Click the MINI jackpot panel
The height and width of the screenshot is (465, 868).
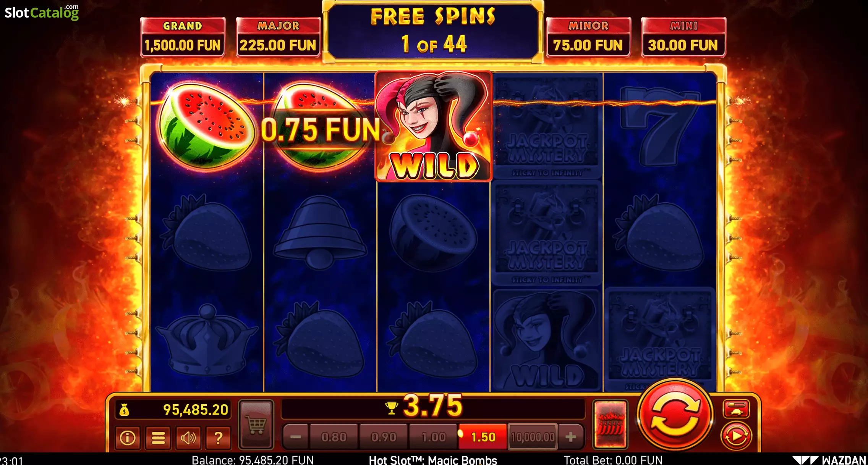(683, 37)
